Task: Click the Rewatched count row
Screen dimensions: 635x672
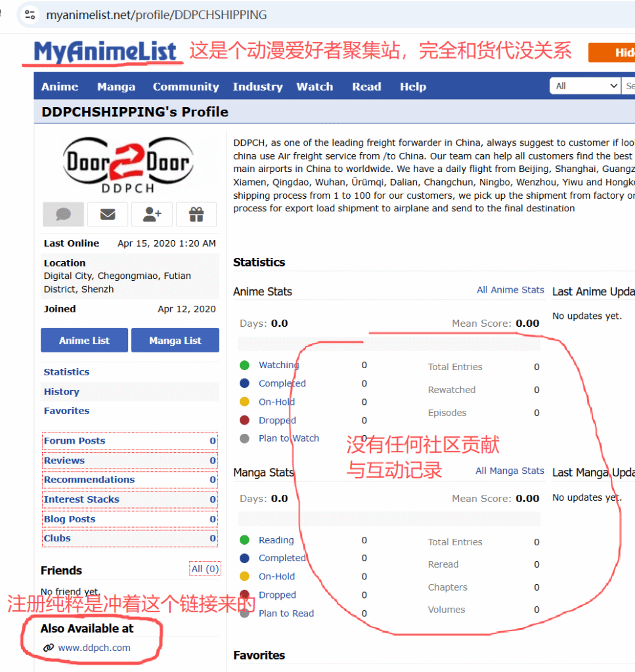Action: click(484, 390)
